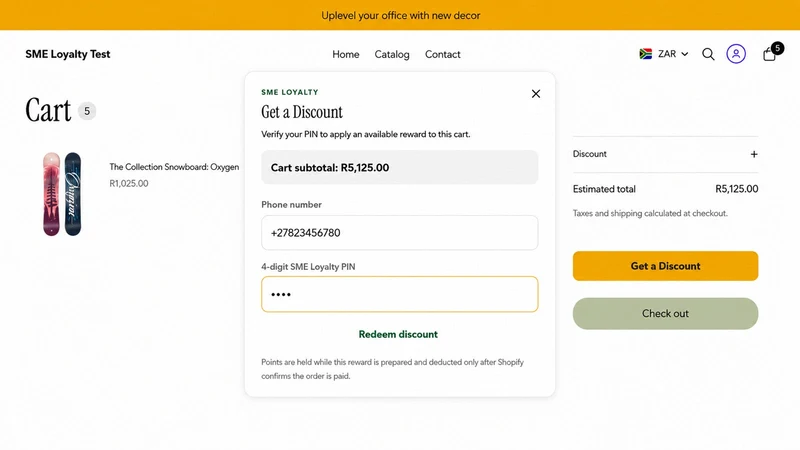Close the Get a Discount dialog

[536, 94]
